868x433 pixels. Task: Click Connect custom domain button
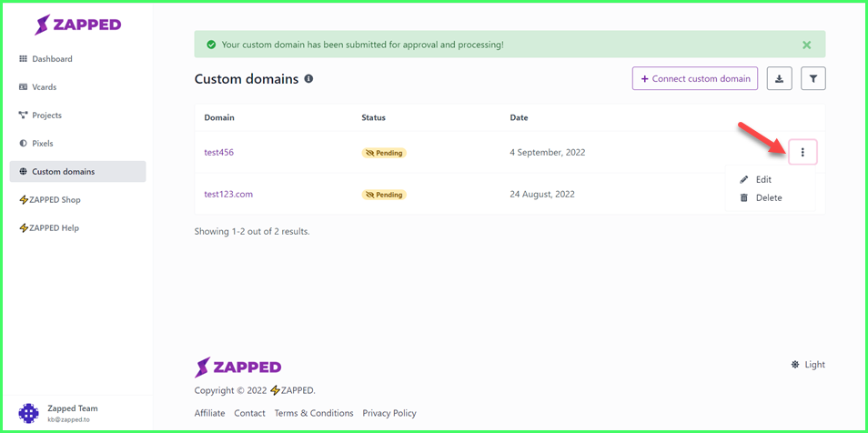[695, 78]
